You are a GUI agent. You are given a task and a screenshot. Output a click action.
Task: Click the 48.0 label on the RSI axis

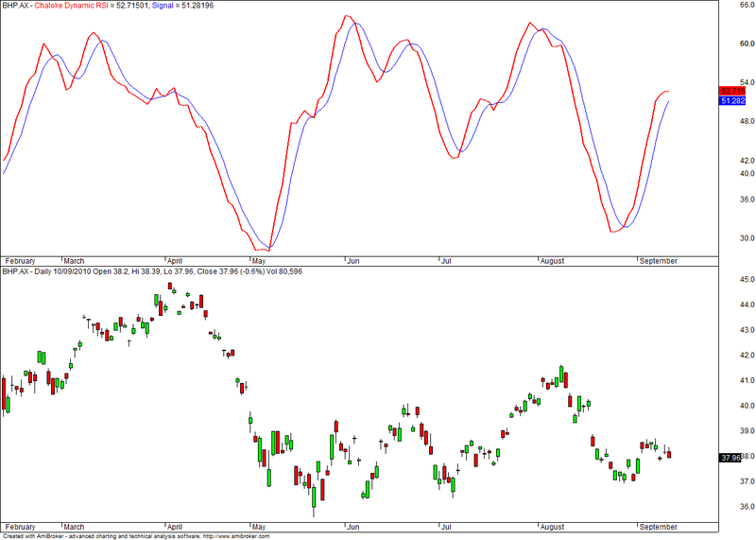[x=747, y=122]
